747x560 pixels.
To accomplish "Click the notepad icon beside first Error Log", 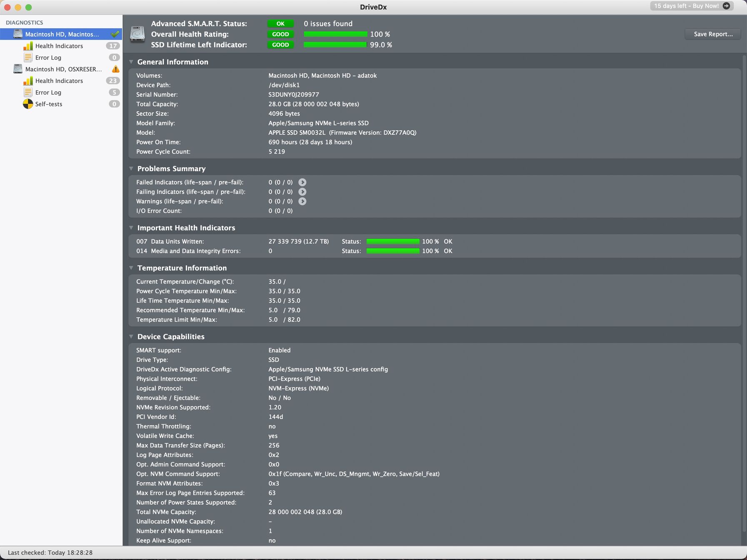I will click(x=28, y=57).
